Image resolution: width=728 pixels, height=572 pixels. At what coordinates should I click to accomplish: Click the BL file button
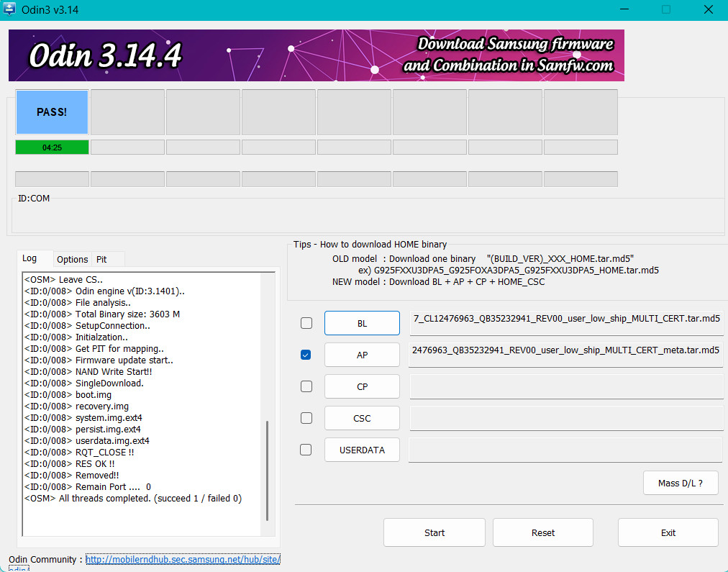[362, 323]
